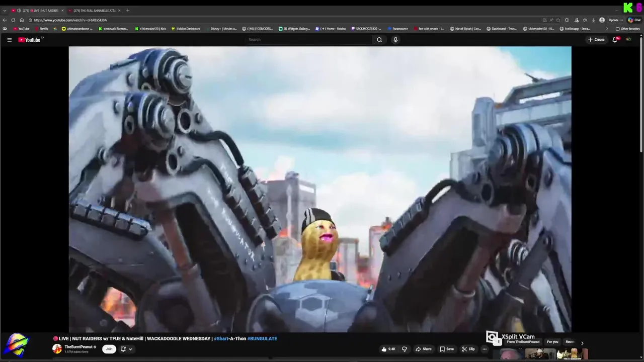Open more actions three-dot menu
The width and height of the screenshot is (644, 362).
(x=485, y=349)
